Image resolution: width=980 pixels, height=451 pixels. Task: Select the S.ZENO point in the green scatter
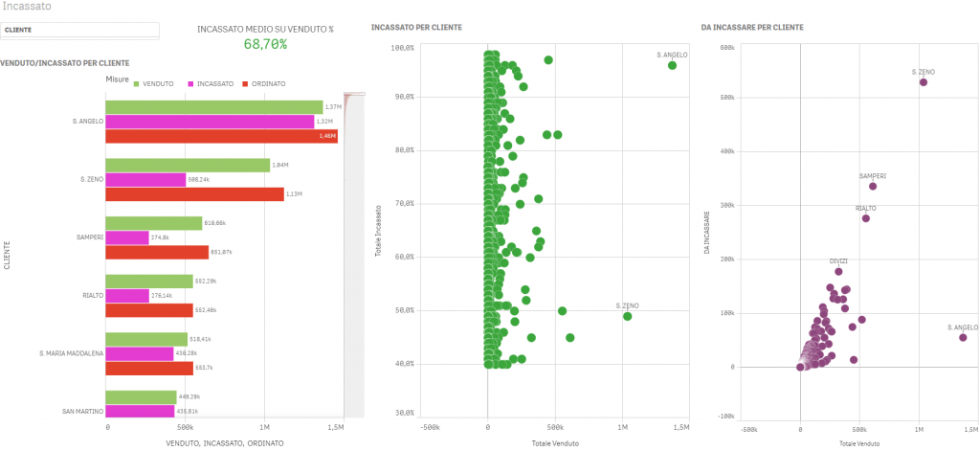click(628, 316)
